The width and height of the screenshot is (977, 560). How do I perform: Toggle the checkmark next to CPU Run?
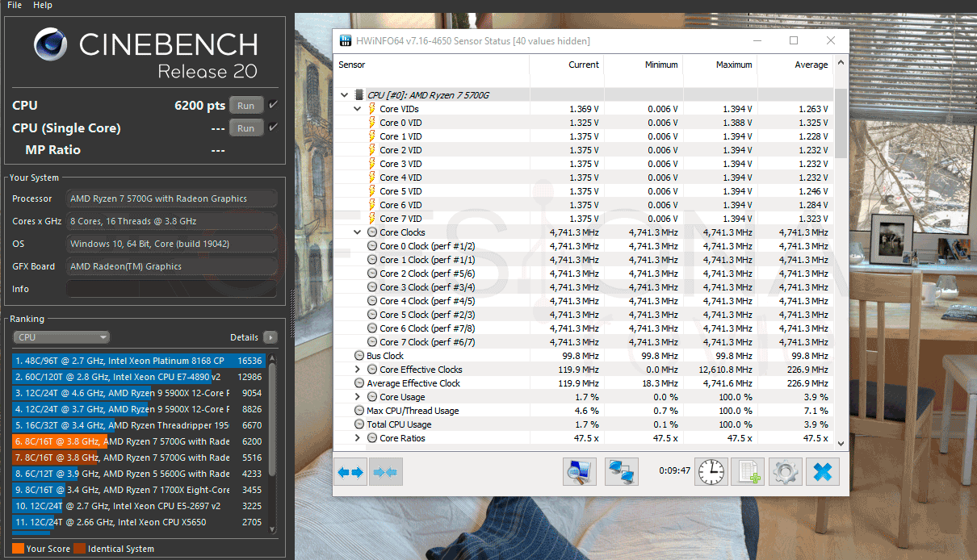(x=273, y=105)
